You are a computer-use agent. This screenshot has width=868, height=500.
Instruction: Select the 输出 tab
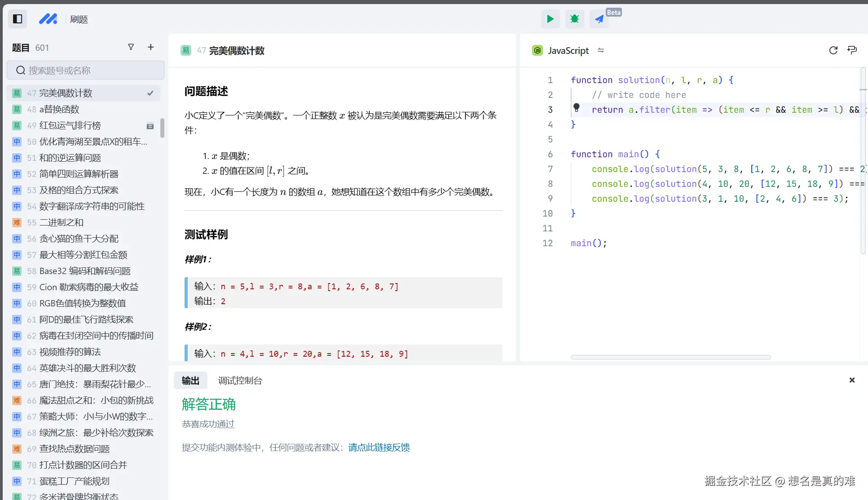tap(190, 380)
